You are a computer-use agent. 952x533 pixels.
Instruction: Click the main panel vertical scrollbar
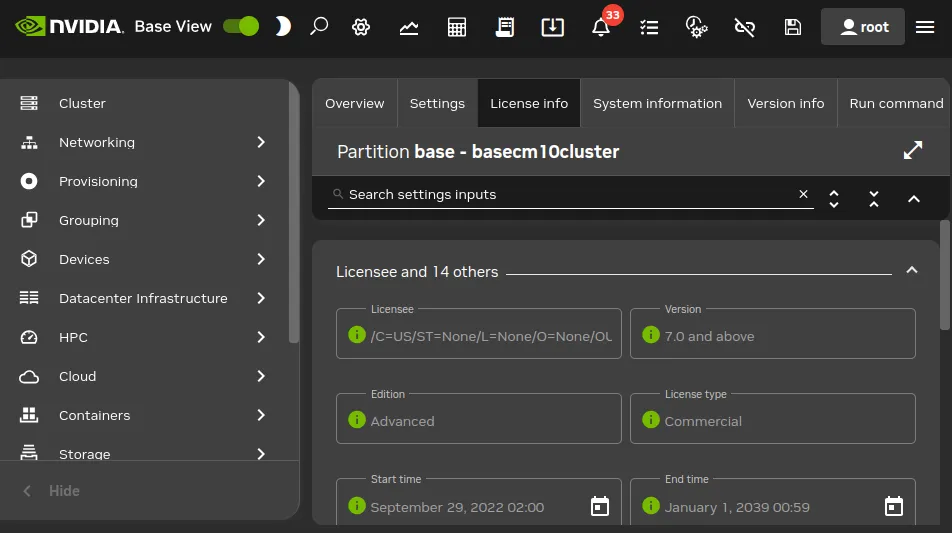[x=945, y=275]
